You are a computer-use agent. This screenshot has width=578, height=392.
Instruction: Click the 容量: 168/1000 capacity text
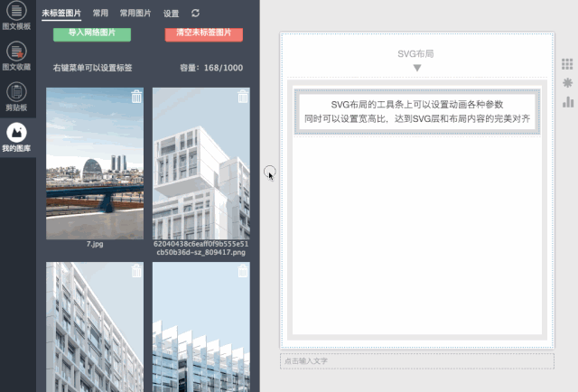click(x=211, y=68)
